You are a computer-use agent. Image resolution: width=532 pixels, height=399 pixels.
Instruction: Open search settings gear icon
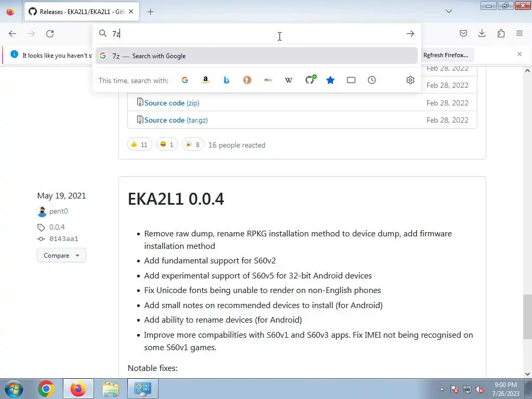pos(410,80)
